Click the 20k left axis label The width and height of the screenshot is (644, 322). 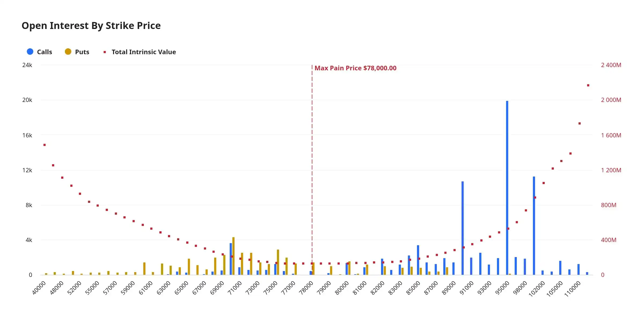[x=27, y=100]
